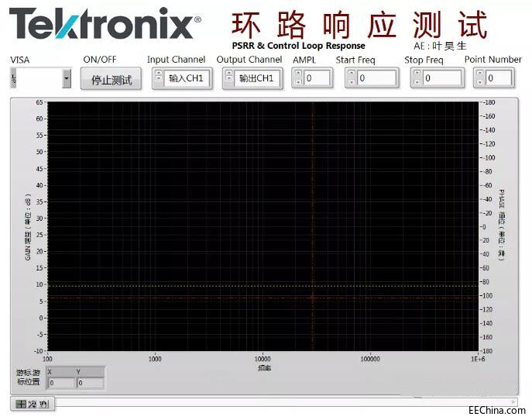Increment the Input Channel ring arrow
This screenshot has height=420, width=532.
(x=159, y=74)
